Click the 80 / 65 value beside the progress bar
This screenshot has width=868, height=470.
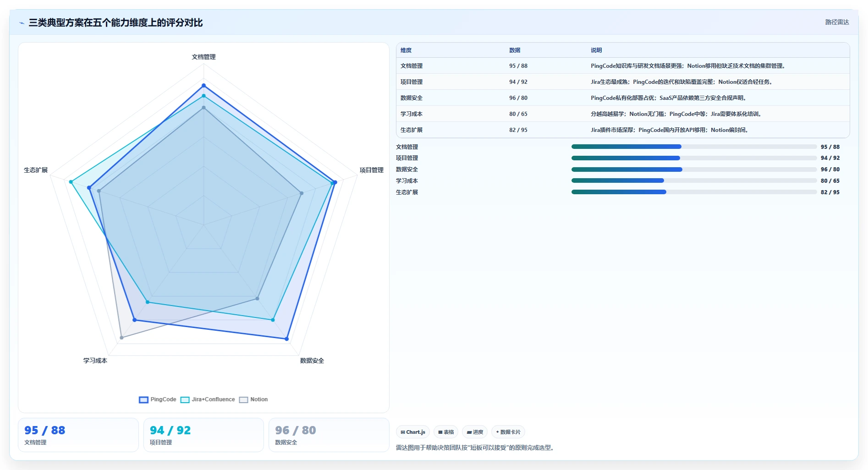tap(830, 181)
